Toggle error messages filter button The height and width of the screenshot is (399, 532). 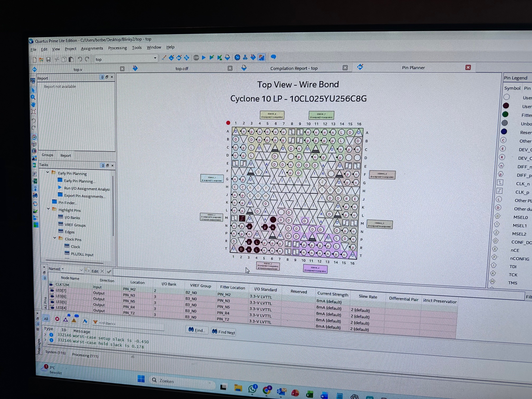tap(57, 319)
